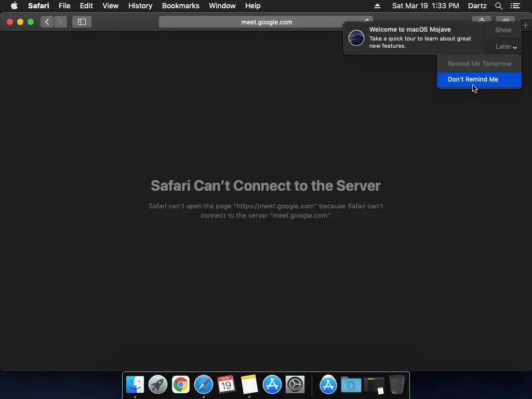Click the Mojave notification icon
This screenshot has height=399, width=532.
[x=356, y=37]
